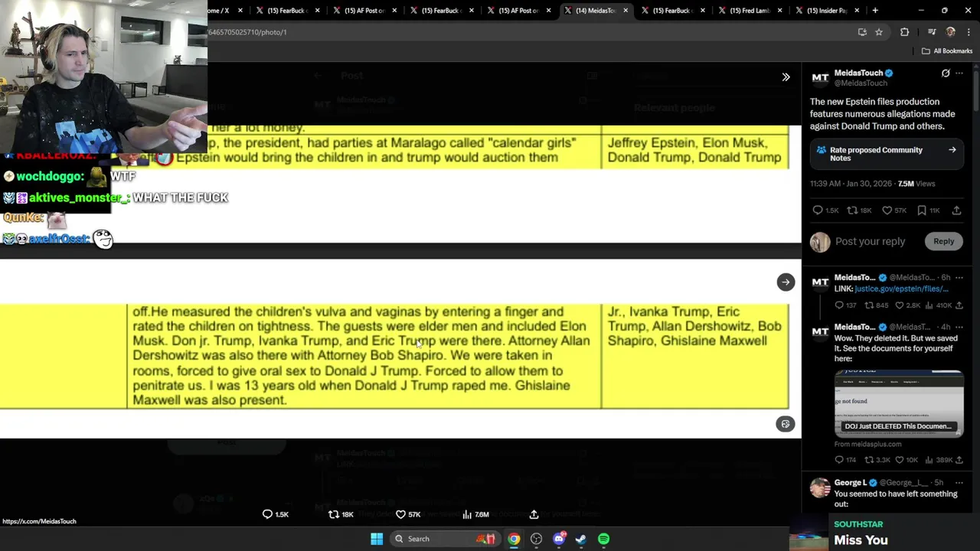The image size is (980, 551).
Task: Close the '(14) MeidasTouch' tab
Action: pos(626,11)
